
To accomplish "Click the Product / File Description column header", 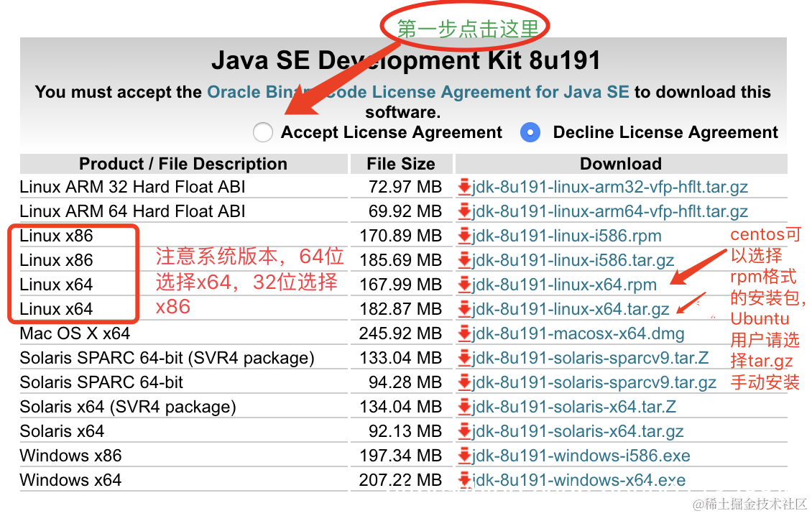I will coord(183,164).
